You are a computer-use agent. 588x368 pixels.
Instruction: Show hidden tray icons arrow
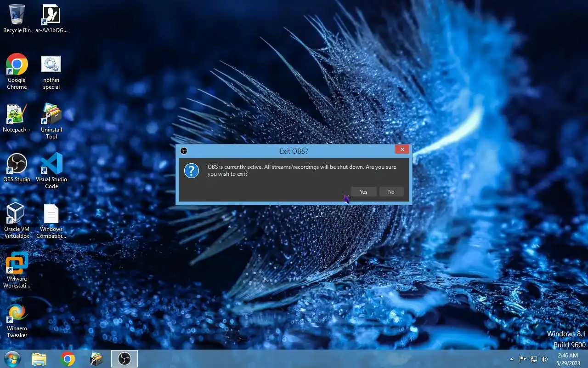511,359
